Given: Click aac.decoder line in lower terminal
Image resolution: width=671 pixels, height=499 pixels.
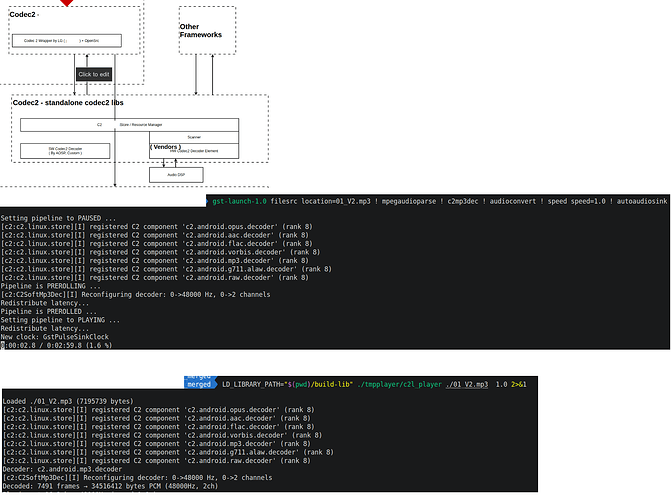Looking at the screenshot, I should point(156,418).
